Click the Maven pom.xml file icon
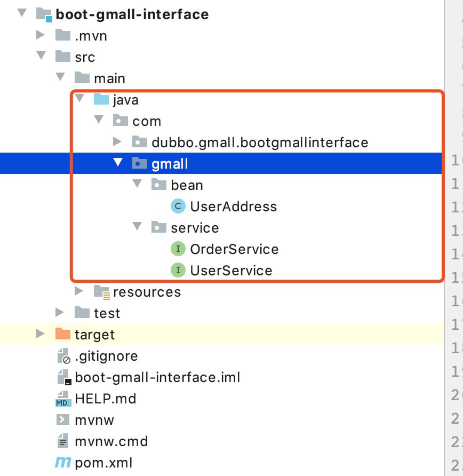This screenshot has width=463, height=476. 63,463
